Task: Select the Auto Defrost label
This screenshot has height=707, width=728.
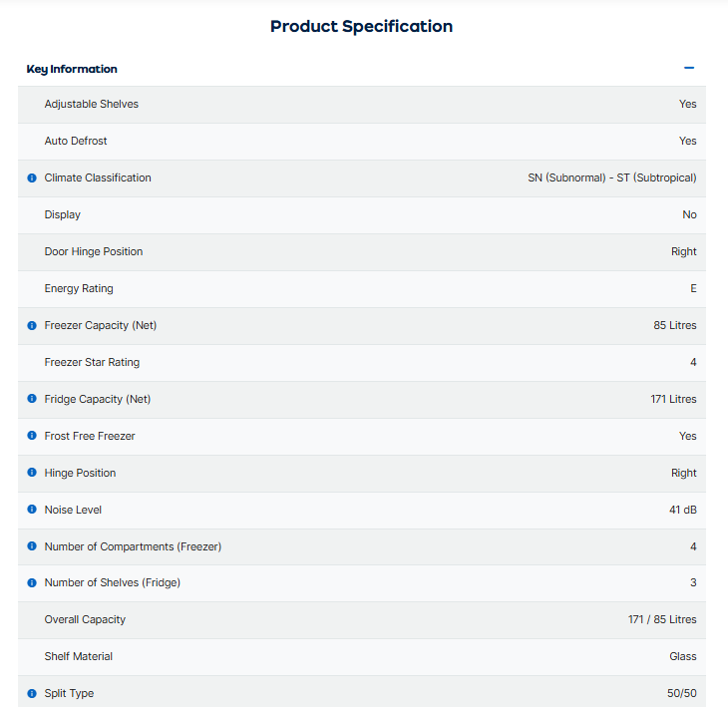Action: click(x=76, y=141)
